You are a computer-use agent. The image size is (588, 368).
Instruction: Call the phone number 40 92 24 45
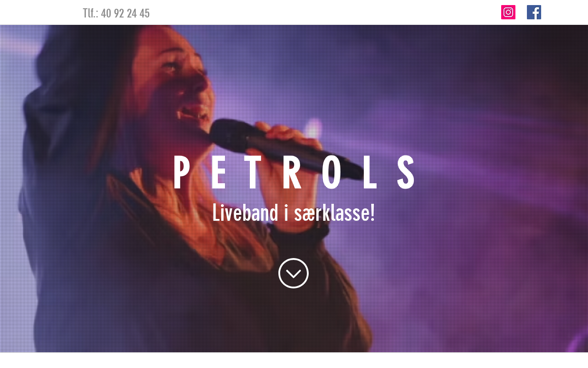coord(125,13)
